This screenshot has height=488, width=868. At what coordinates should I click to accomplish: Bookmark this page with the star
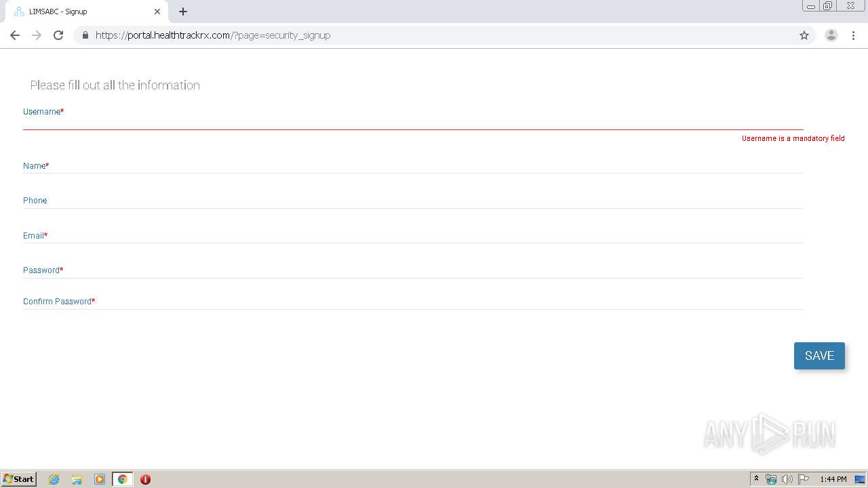point(804,35)
